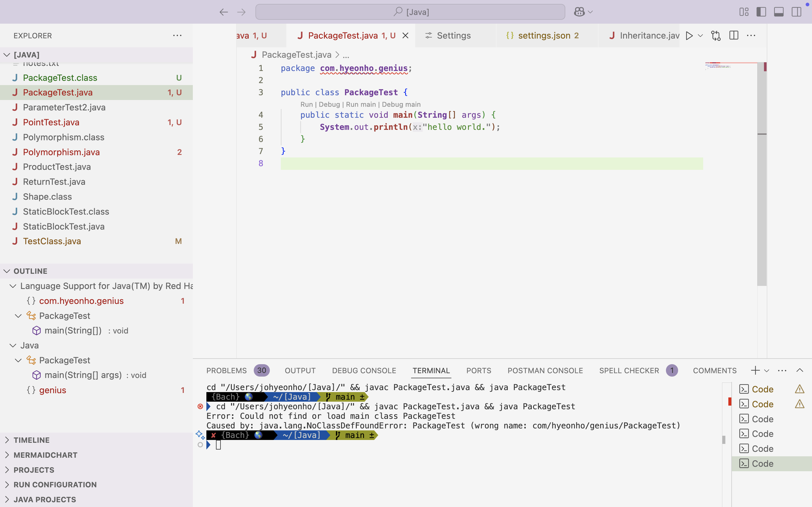Click the Run Java play icon

point(689,35)
